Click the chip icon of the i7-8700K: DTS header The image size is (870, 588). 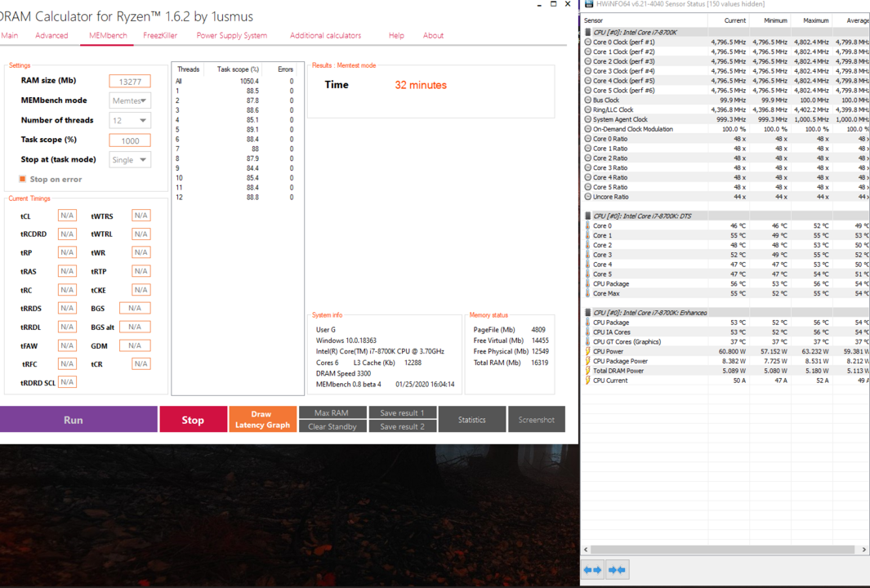[588, 216]
